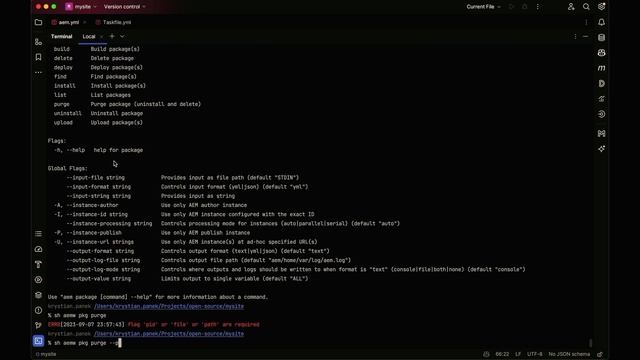Click the Run button in toolbar

click(511, 7)
